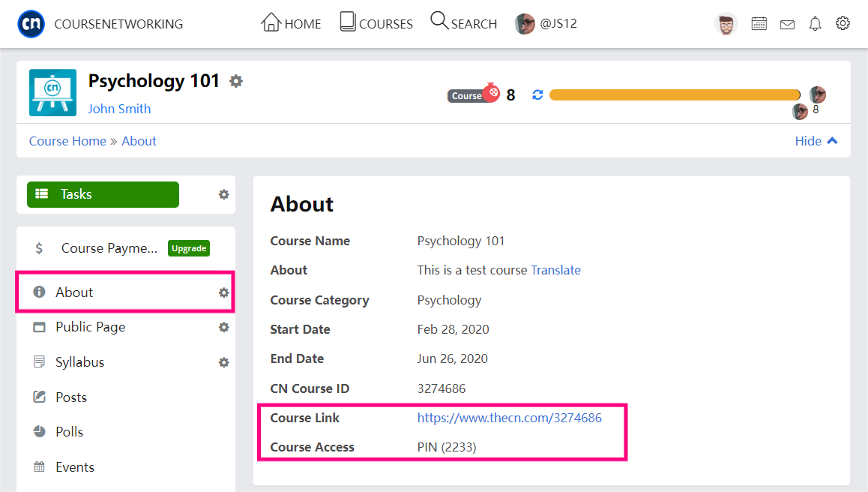The height and width of the screenshot is (492, 868).
Task: Click the green Tasks button
Action: [x=103, y=194]
